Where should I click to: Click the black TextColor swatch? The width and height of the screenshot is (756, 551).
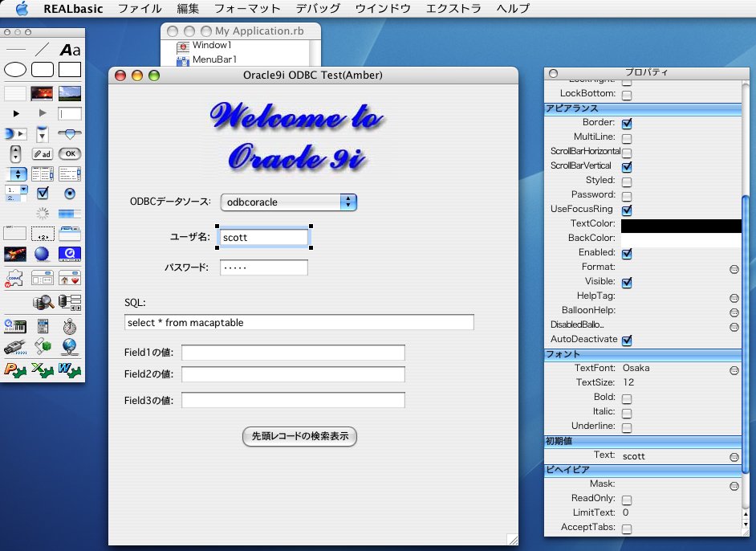click(681, 226)
